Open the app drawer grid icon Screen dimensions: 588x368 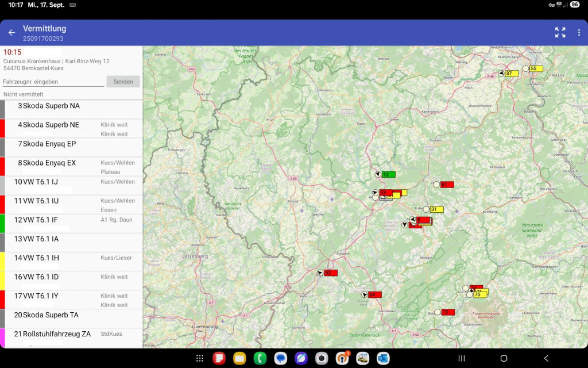(x=199, y=358)
